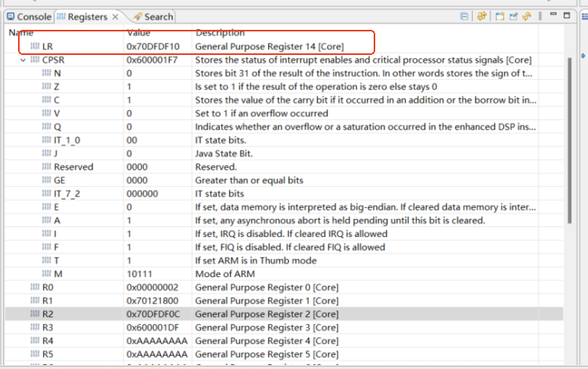This screenshot has width=588, height=369.
Task: Select the Registers tab
Action: pyautogui.click(x=82, y=16)
